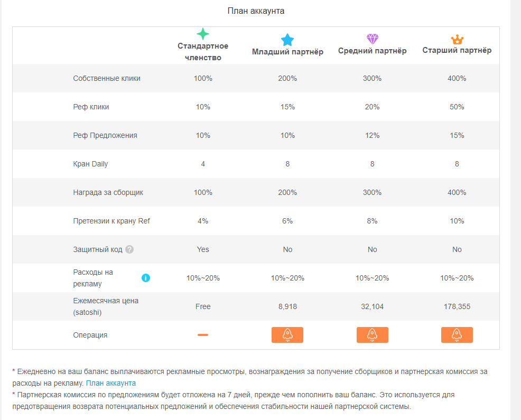The height and width of the screenshot is (420, 521).
Task: Click the 8,918 monthly price value
Action: [287, 306]
